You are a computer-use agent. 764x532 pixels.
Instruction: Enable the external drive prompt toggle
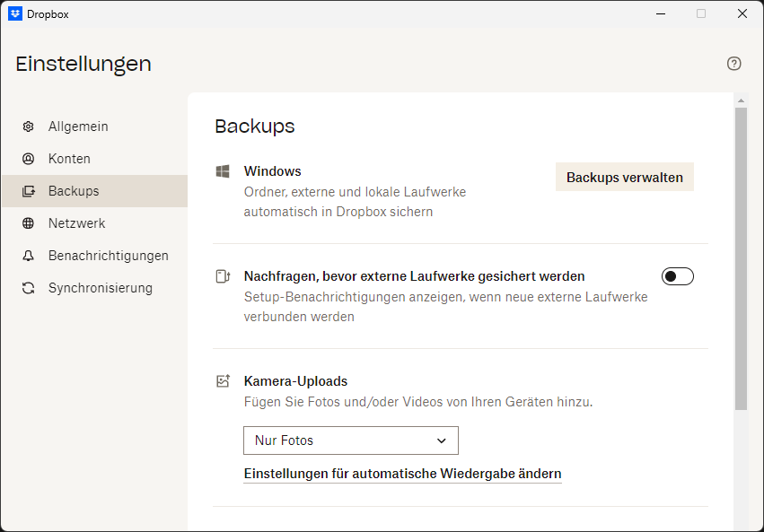(x=677, y=276)
